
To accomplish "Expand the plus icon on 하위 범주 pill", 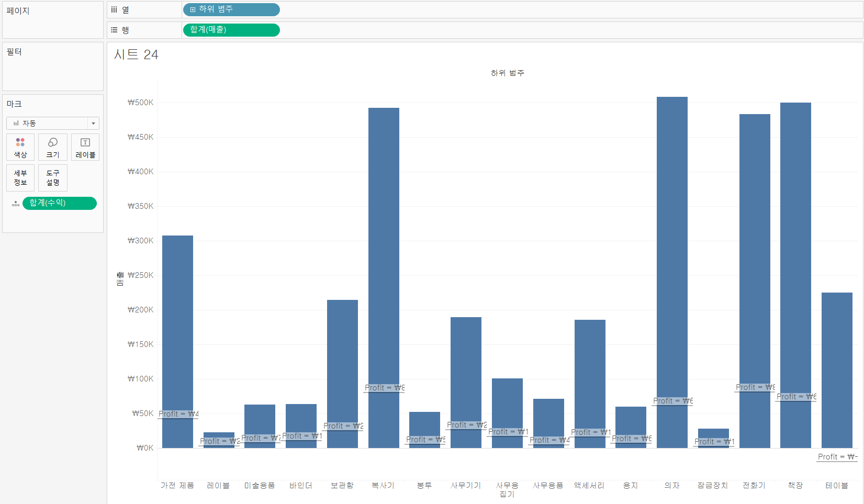I will coord(193,9).
